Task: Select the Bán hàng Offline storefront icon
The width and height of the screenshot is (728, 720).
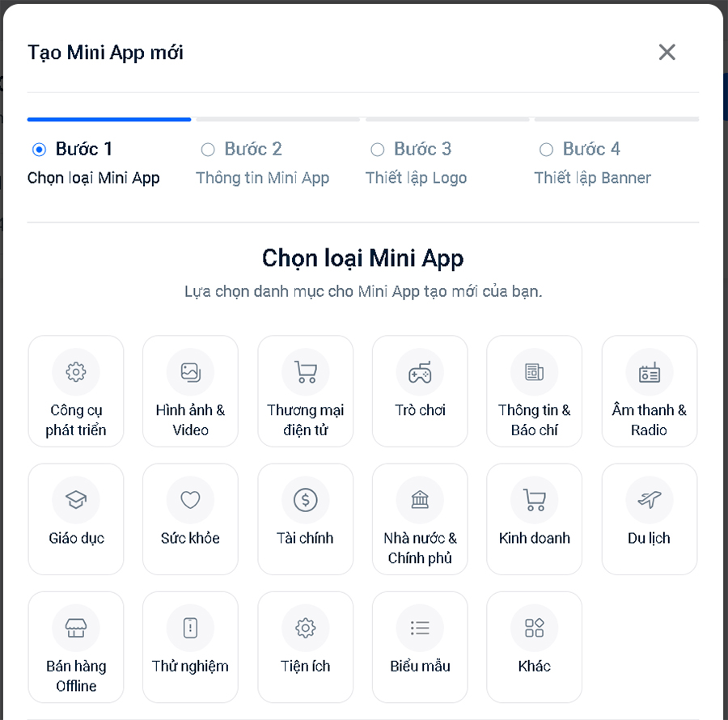Action: tap(76, 628)
